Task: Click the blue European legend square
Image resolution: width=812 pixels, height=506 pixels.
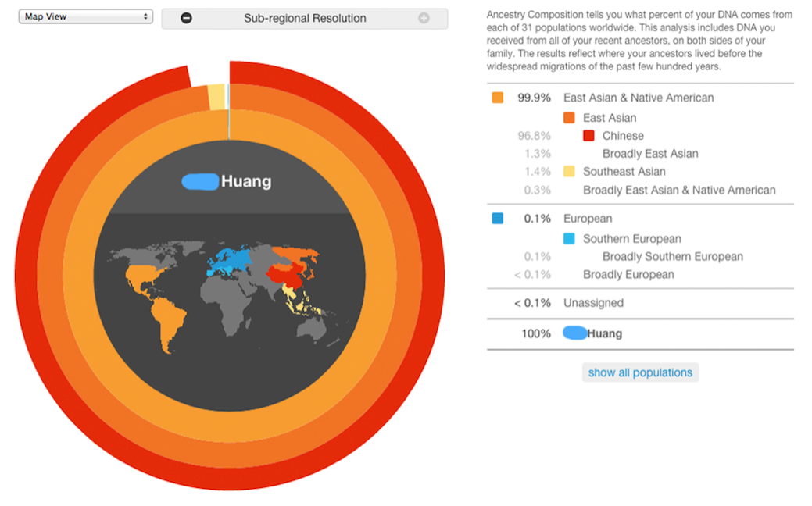Action: (x=498, y=219)
